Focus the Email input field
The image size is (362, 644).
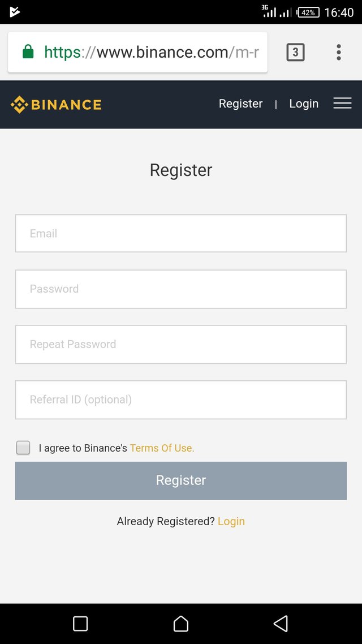(x=181, y=233)
